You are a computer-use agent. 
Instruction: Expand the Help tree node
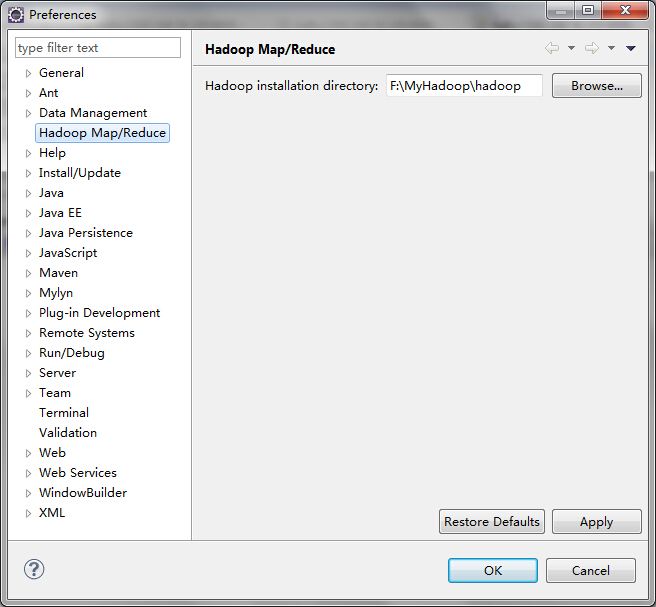coord(28,154)
